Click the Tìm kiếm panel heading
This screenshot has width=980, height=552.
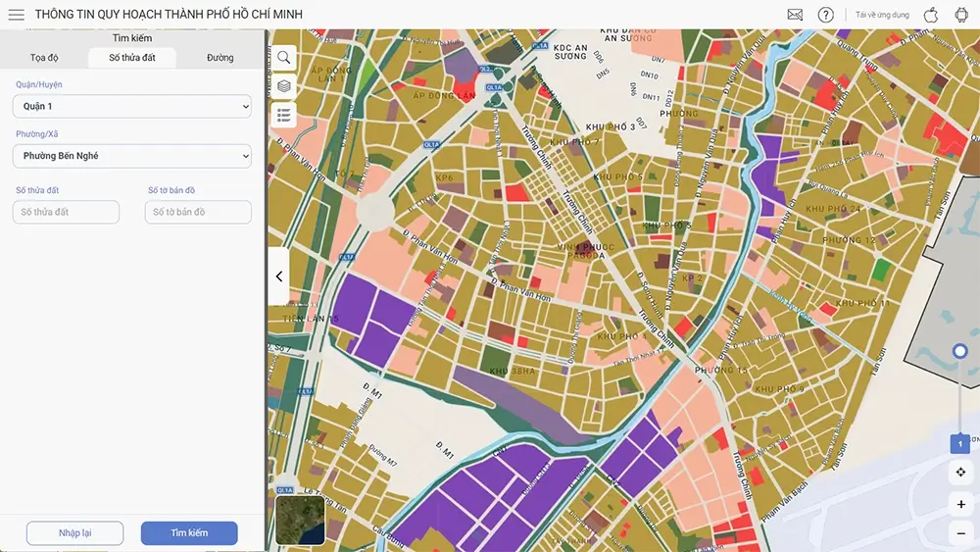[132, 38]
